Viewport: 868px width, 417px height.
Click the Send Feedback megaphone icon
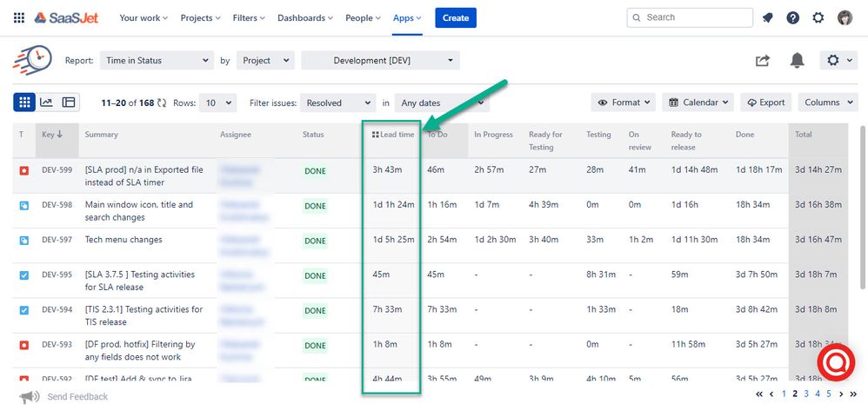(x=30, y=396)
